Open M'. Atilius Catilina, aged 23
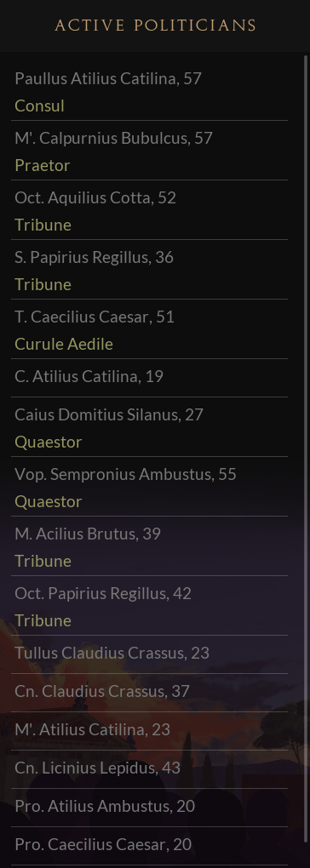 [150, 731]
